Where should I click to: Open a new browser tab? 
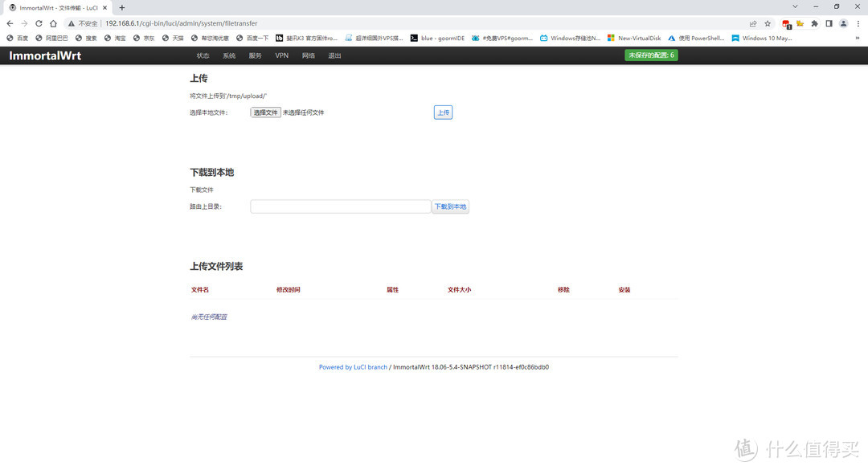pyautogui.click(x=122, y=7)
